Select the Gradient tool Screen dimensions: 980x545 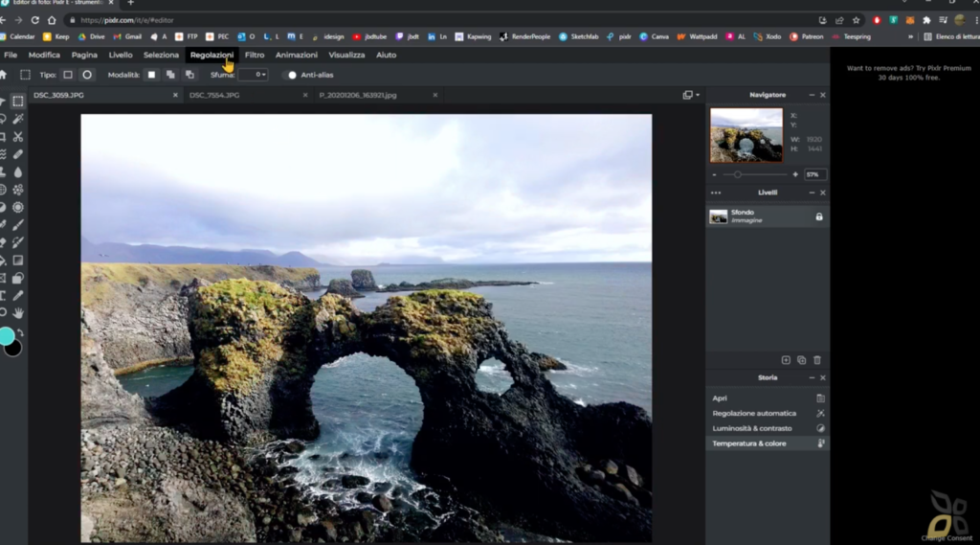click(x=18, y=261)
